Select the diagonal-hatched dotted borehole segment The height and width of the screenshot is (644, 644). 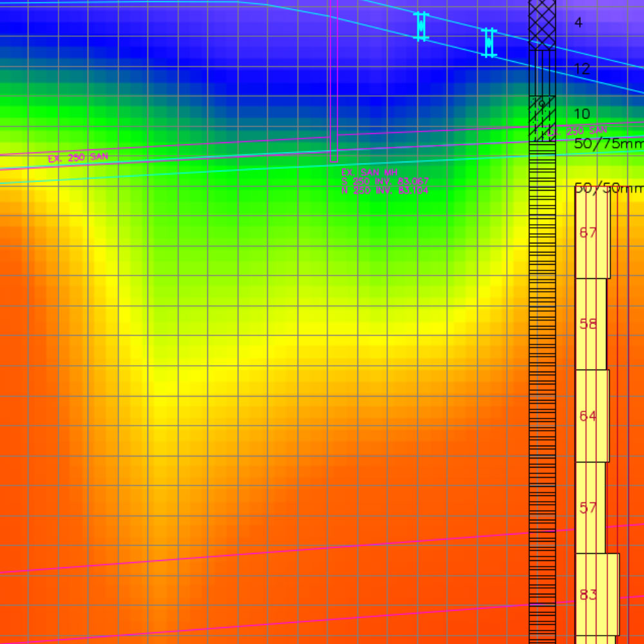[x=542, y=119]
